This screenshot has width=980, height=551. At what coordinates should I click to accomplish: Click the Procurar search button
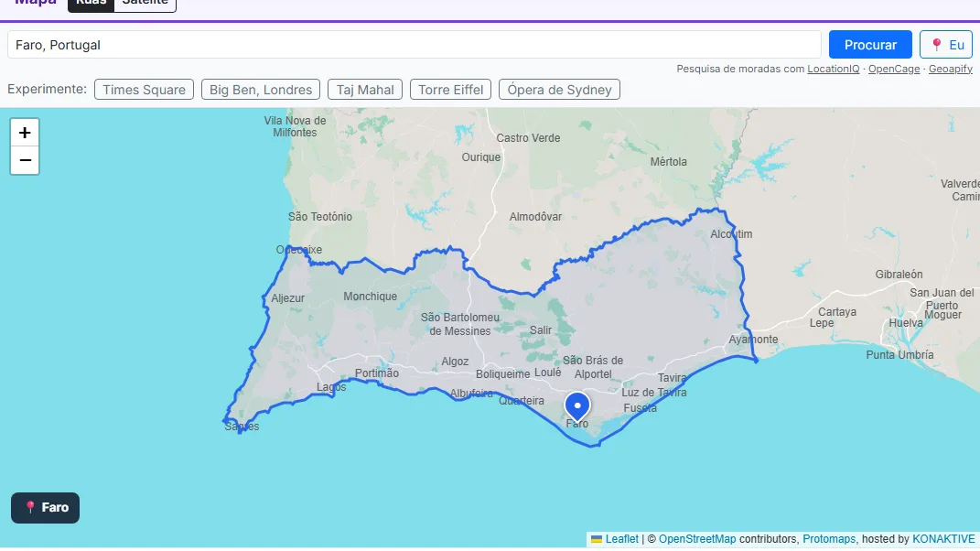(x=870, y=45)
